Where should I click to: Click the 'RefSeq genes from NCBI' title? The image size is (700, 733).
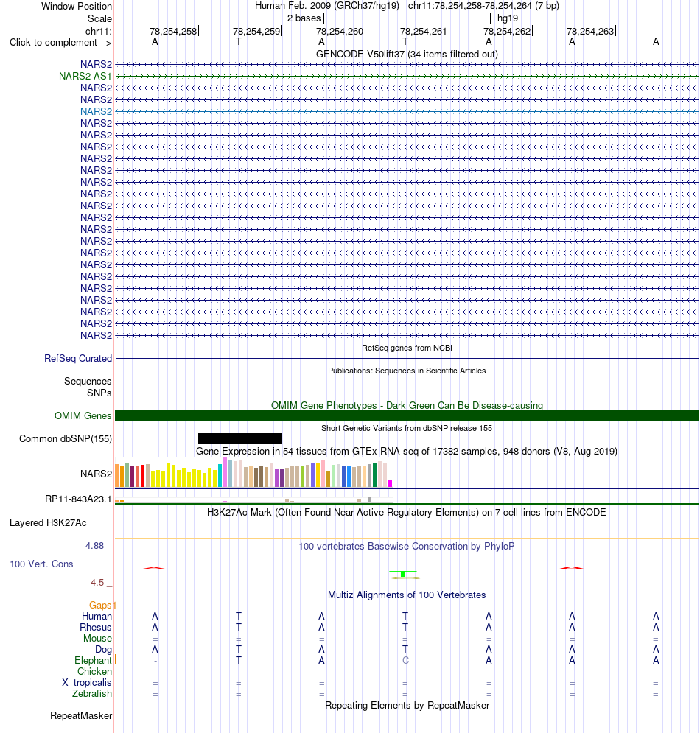pyautogui.click(x=407, y=348)
